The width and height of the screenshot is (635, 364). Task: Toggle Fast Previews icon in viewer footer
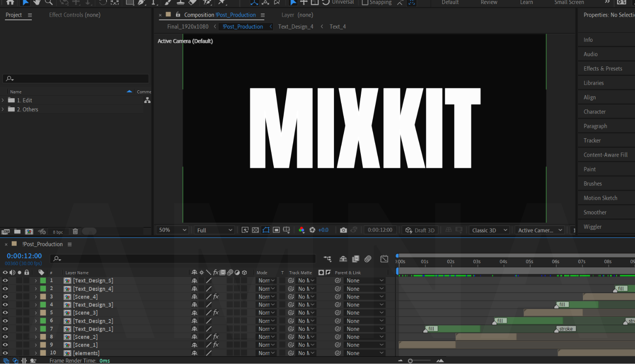245,230
